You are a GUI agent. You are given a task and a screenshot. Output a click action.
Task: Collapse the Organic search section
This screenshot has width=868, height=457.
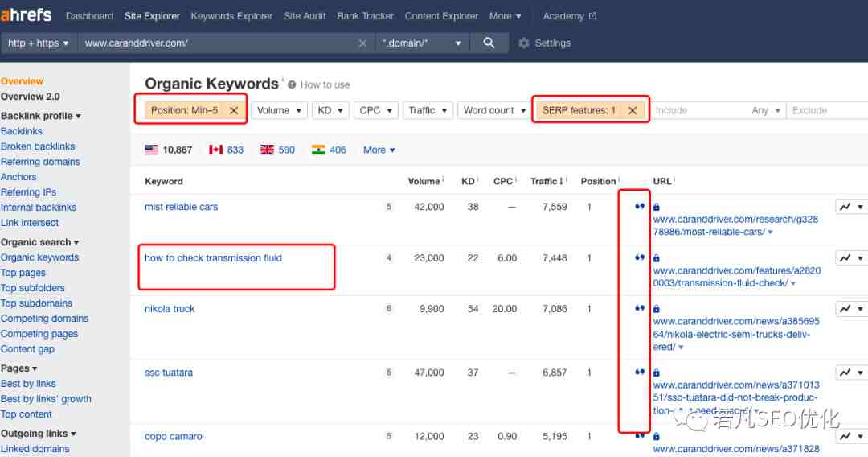coord(40,242)
